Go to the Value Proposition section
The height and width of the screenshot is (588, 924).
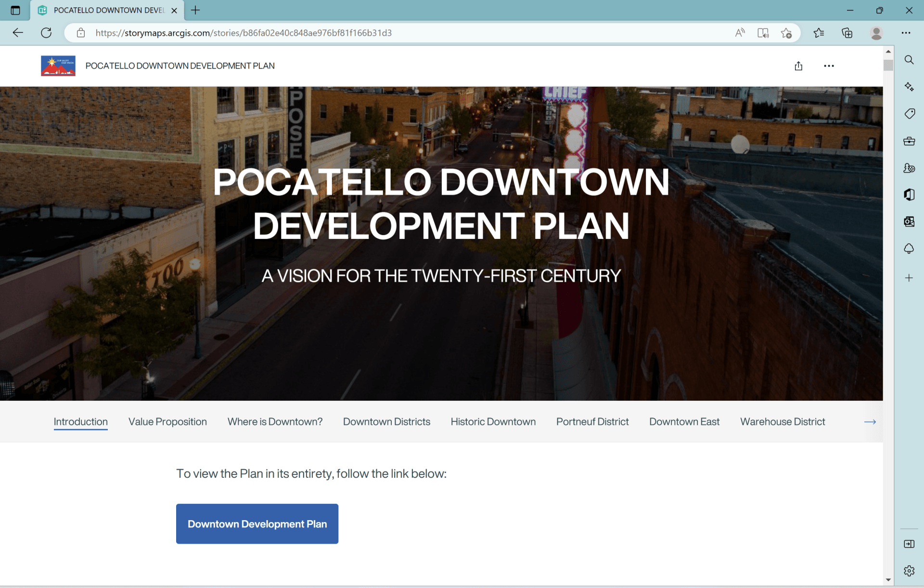click(167, 422)
